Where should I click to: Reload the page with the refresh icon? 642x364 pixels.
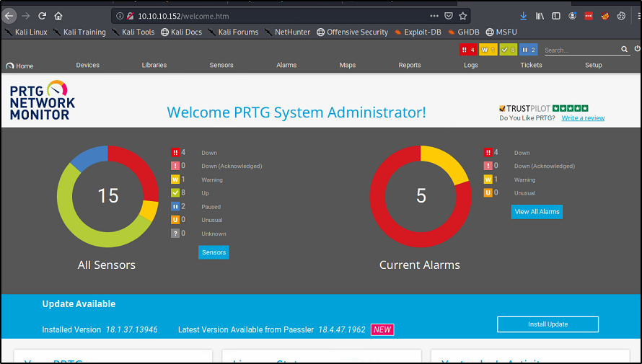point(42,16)
